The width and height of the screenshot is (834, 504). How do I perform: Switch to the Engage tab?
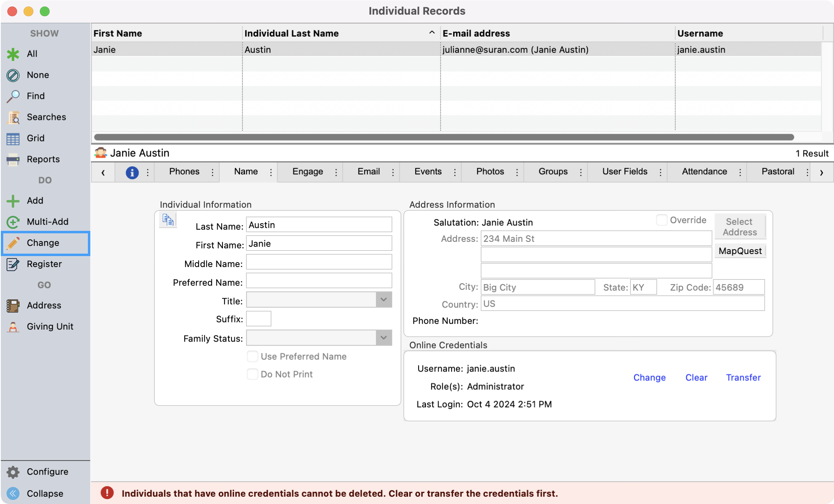(308, 172)
